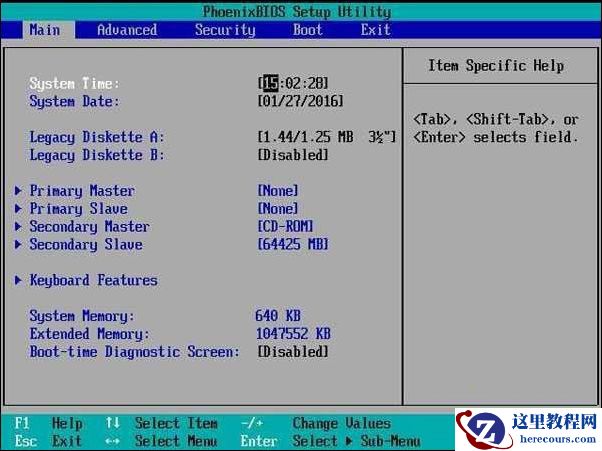Image resolution: width=602 pixels, height=451 pixels.
Task: Click the Main tab
Action: point(44,30)
